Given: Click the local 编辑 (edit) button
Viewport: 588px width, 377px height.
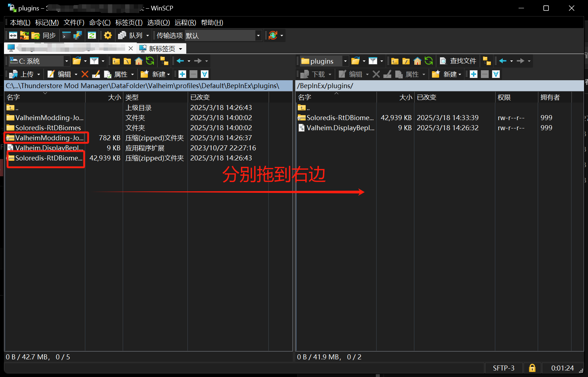Looking at the screenshot, I should coord(60,74).
